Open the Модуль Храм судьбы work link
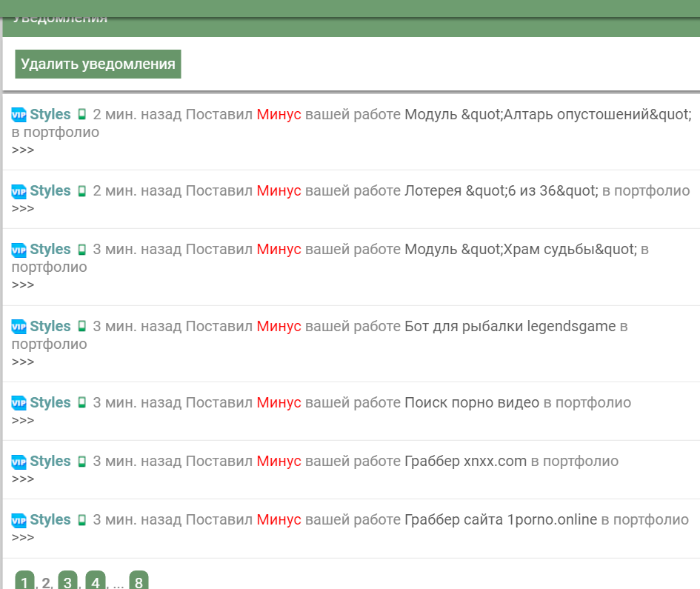This screenshot has width=700, height=589. [520, 249]
